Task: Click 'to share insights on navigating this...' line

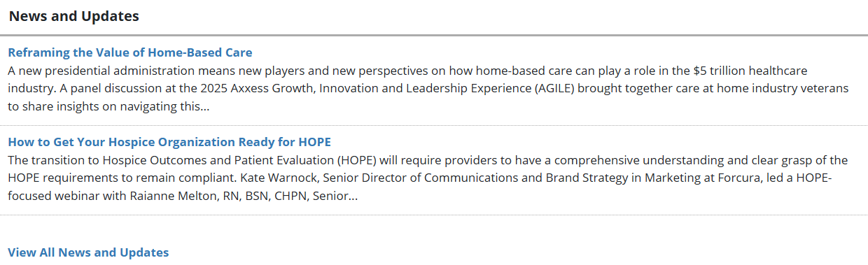Action: (x=109, y=107)
